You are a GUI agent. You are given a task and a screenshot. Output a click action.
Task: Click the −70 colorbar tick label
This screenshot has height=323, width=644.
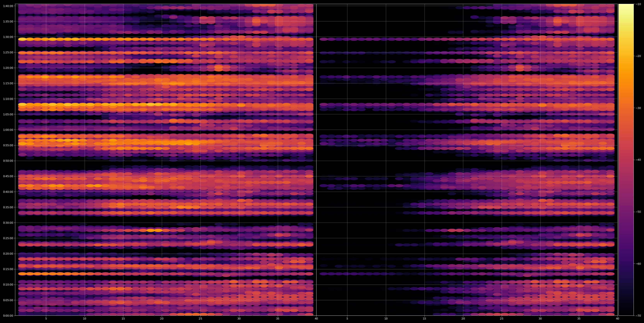(638, 316)
